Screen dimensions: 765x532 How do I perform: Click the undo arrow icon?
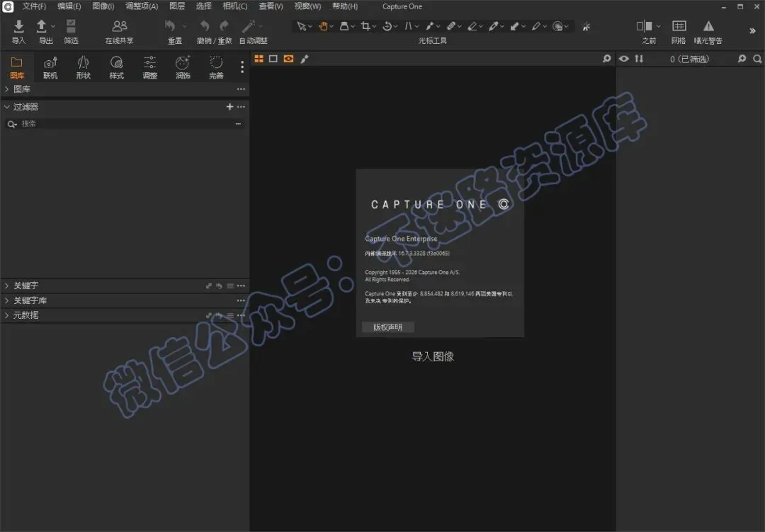click(205, 26)
